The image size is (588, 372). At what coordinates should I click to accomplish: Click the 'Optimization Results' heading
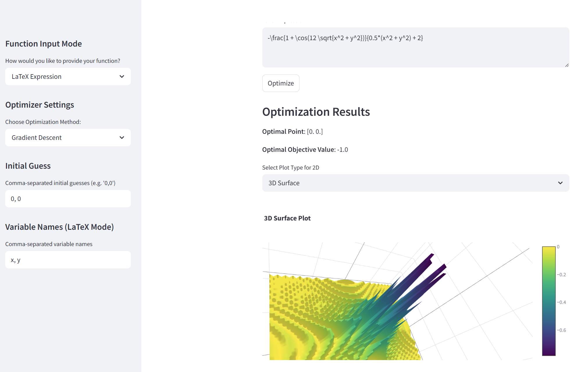tap(316, 112)
